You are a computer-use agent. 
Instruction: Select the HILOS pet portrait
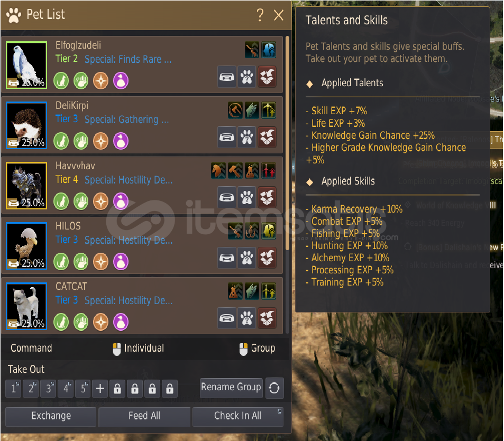click(x=26, y=246)
